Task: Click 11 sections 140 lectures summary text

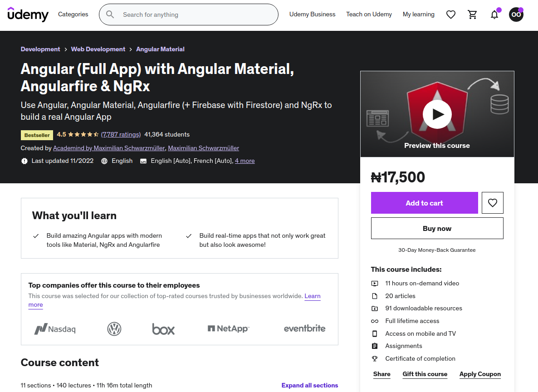Action: click(87, 386)
